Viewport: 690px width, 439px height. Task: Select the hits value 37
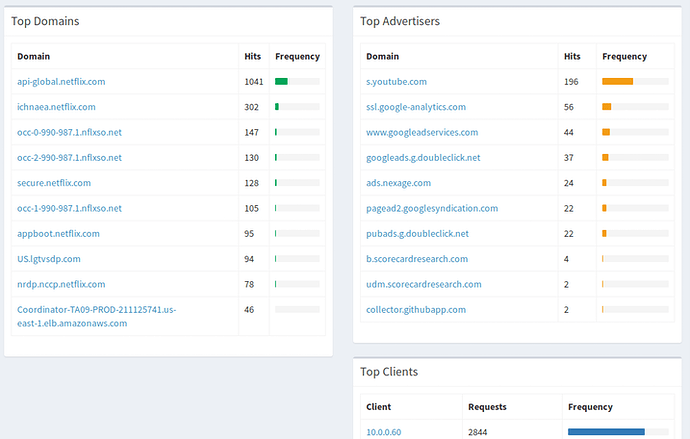569,157
